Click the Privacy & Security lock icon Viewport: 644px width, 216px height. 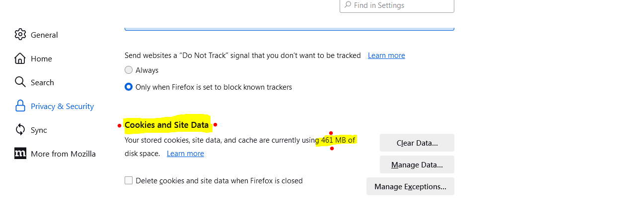tap(20, 106)
